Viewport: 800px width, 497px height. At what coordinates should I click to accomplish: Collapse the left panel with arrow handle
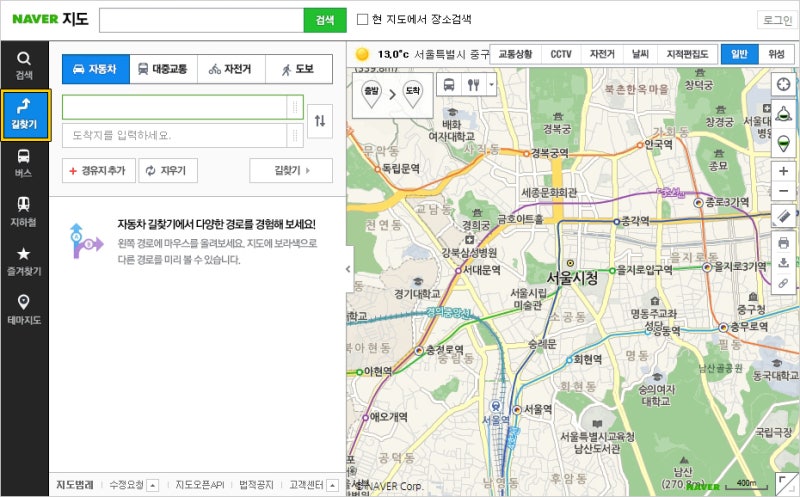pos(349,269)
